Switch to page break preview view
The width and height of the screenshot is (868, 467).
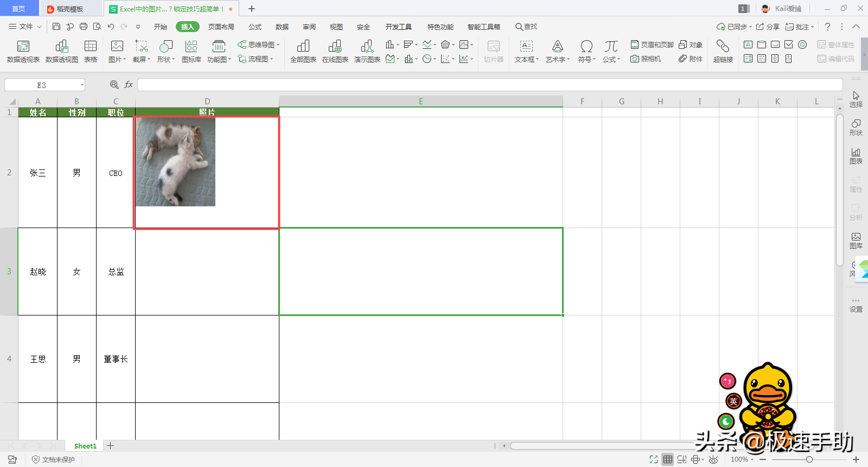[x=682, y=459]
